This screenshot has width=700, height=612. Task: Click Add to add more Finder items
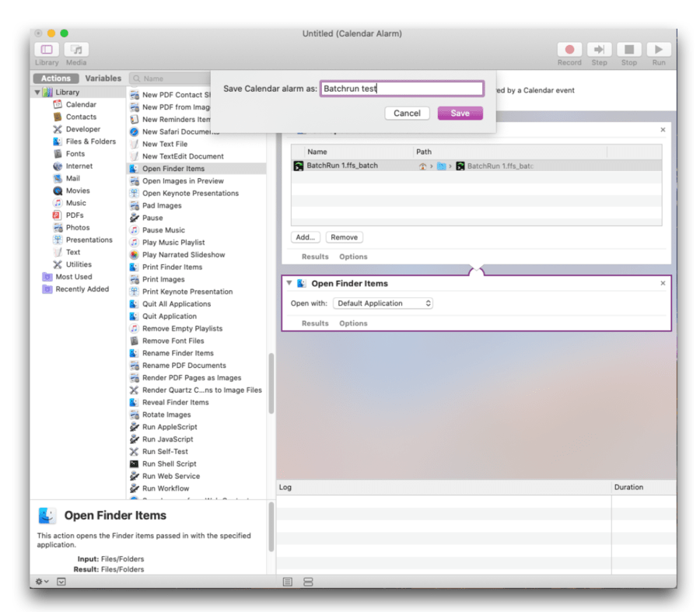point(306,237)
